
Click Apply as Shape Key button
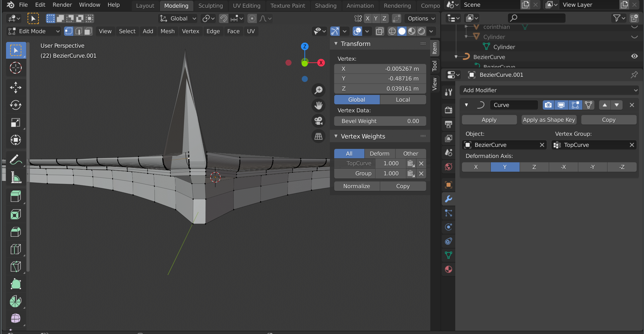549,120
